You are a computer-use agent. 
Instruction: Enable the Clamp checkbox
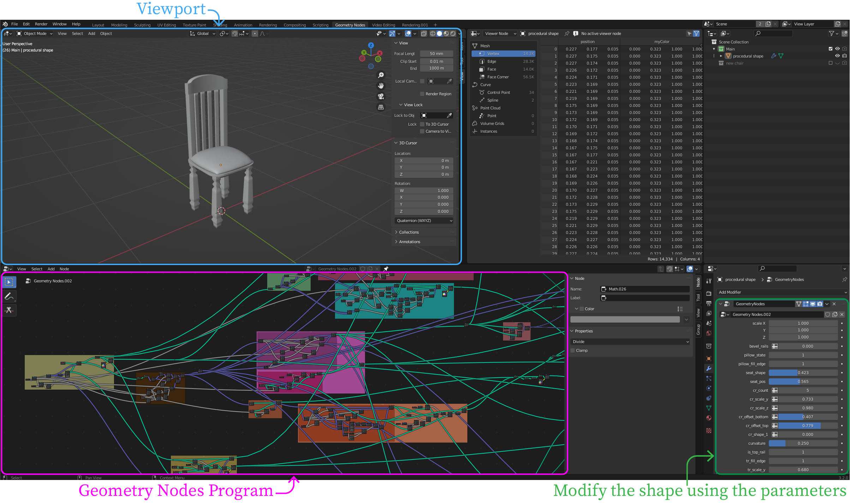point(573,350)
